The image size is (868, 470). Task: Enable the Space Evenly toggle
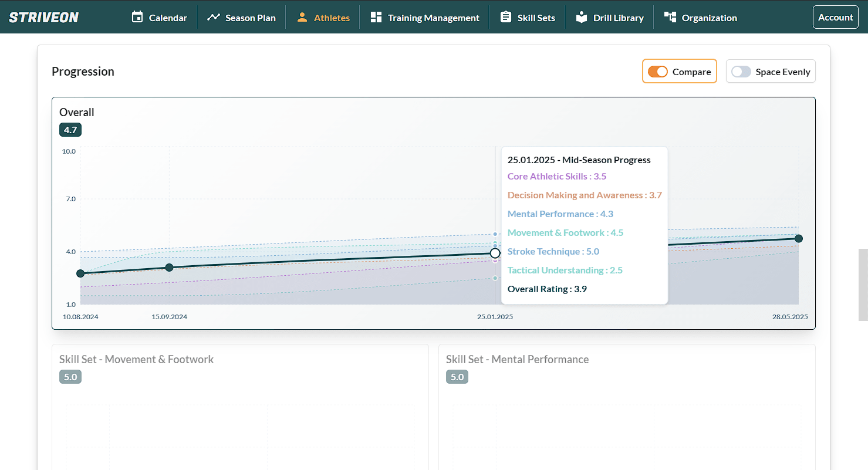click(741, 72)
